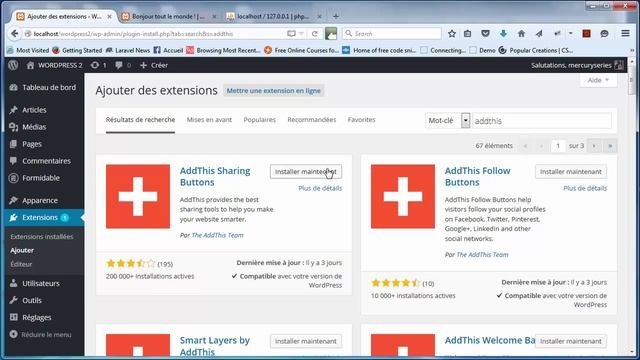Click the WordPress logo in admin bar
Image resolution: width=640 pixels, height=360 pixels.
(13, 65)
